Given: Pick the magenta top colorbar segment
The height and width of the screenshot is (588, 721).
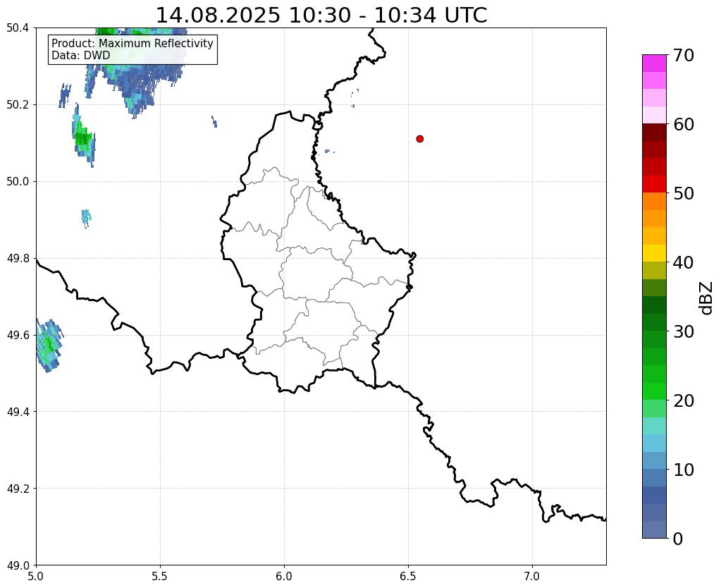Looking at the screenshot, I should [x=654, y=63].
